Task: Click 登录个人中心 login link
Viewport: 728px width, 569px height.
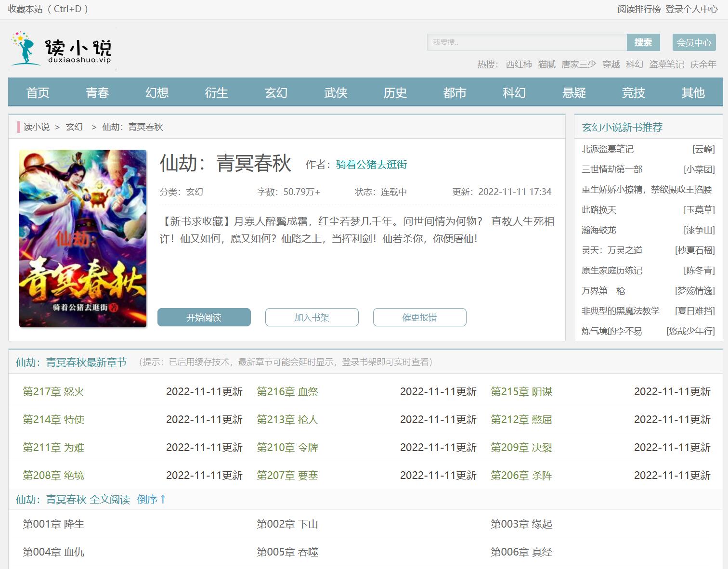Action: pos(692,9)
